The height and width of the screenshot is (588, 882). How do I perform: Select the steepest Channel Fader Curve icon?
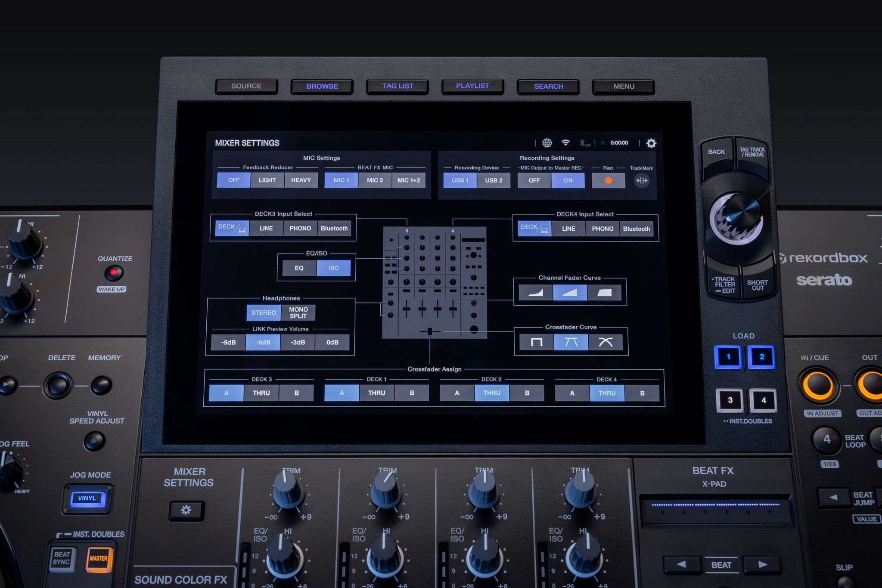coord(605,292)
